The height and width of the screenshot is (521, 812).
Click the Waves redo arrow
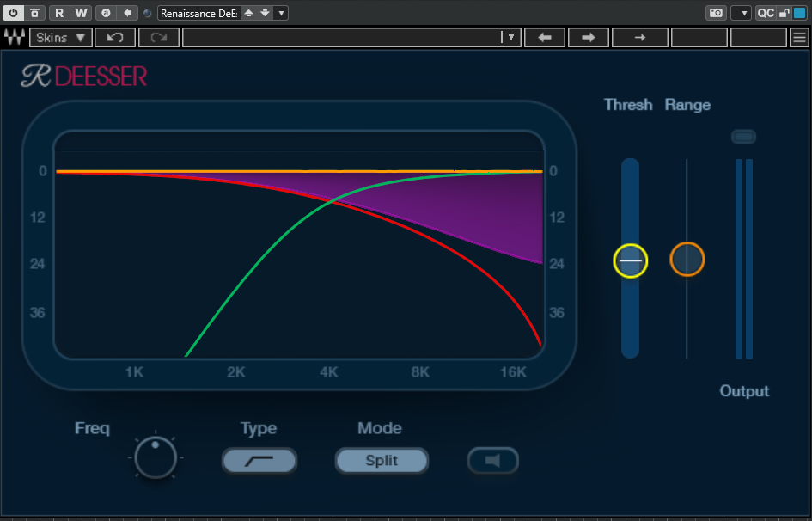[159, 38]
